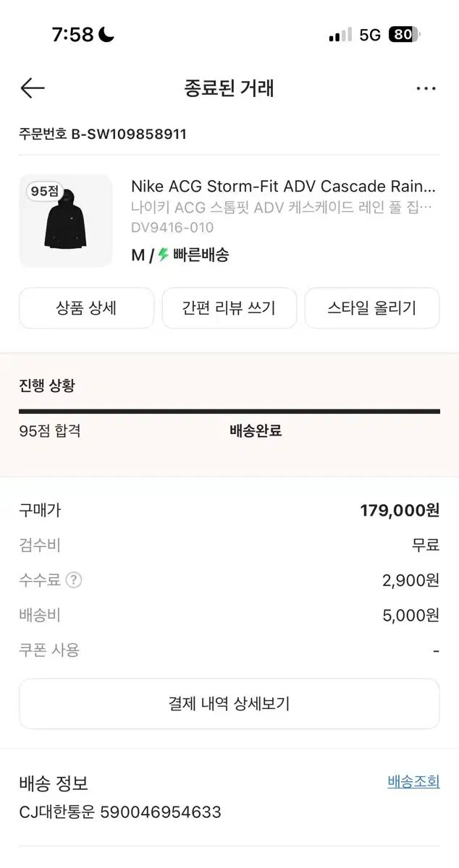Tap the fee help question mark icon

(x=74, y=580)
